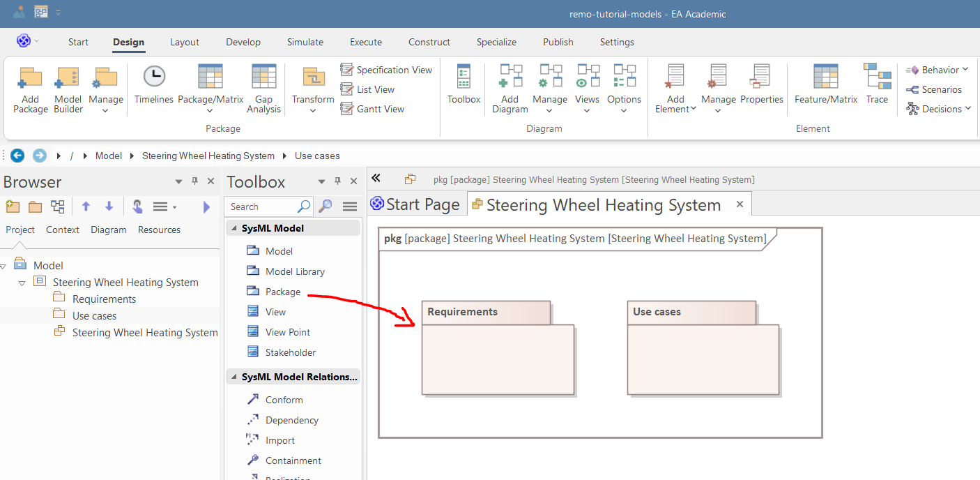Screen dimensions: 980x480
Task: Open the element Properties icon
Action: [761, 84]
